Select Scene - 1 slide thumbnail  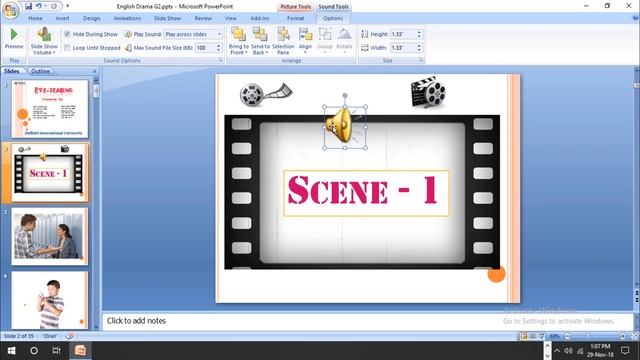click(x=50, y=172)
